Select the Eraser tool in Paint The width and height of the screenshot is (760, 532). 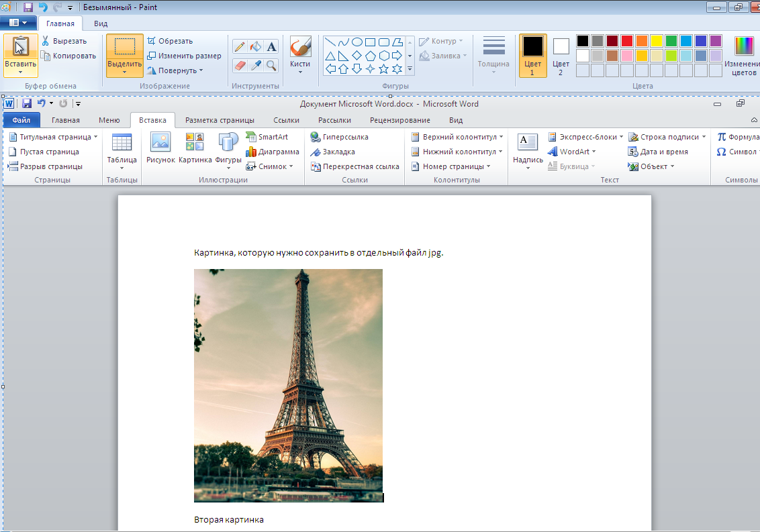pyautogui.click(x=240, y=66)
